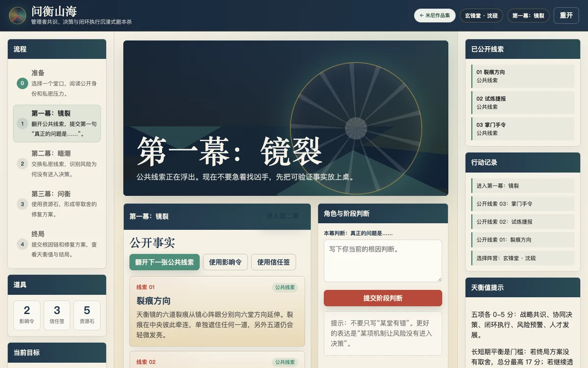Click the 流程 panel header

click(x=57, y=49)
